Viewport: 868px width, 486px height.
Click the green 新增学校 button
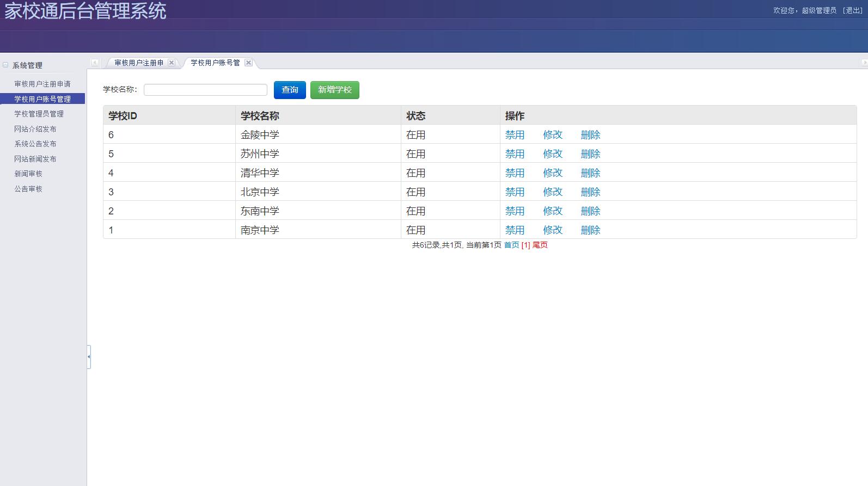click(334, 90)
